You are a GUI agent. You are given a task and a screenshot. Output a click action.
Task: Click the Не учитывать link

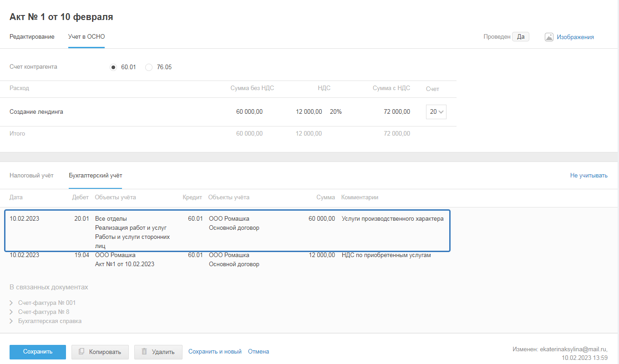coord(589,176)
